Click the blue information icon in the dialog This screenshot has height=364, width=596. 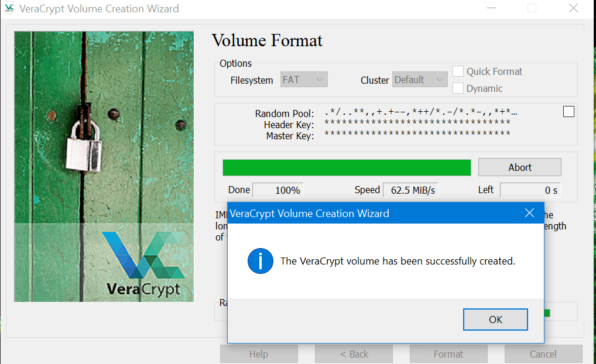[260, 261]
